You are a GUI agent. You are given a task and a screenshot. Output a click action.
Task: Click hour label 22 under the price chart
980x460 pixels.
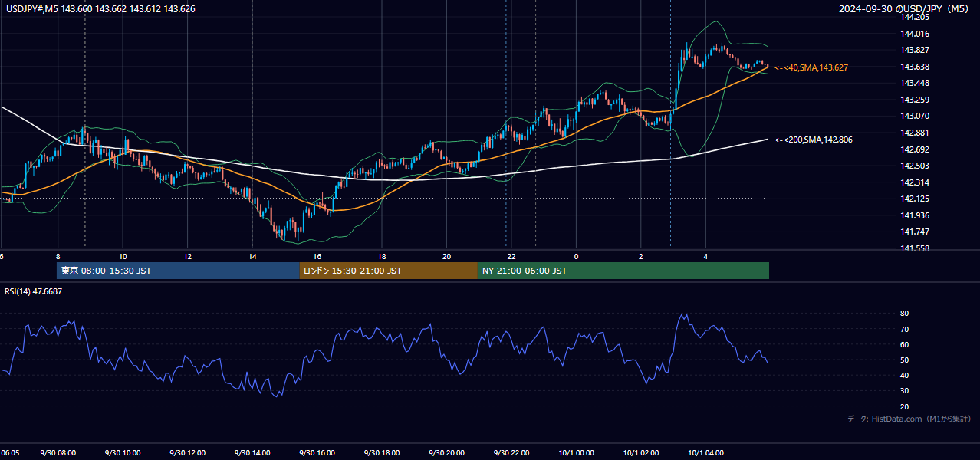pyautogui.click(x=511, y=256)
